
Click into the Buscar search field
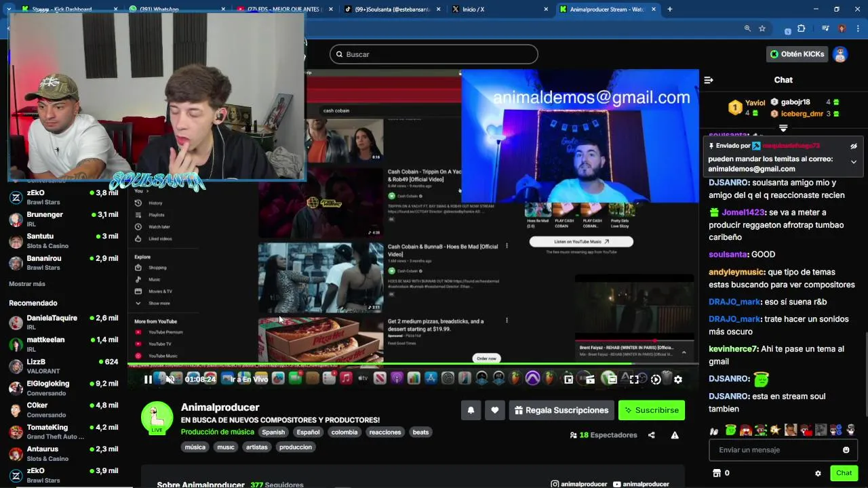pyautogui.click(x=434, y=54)
